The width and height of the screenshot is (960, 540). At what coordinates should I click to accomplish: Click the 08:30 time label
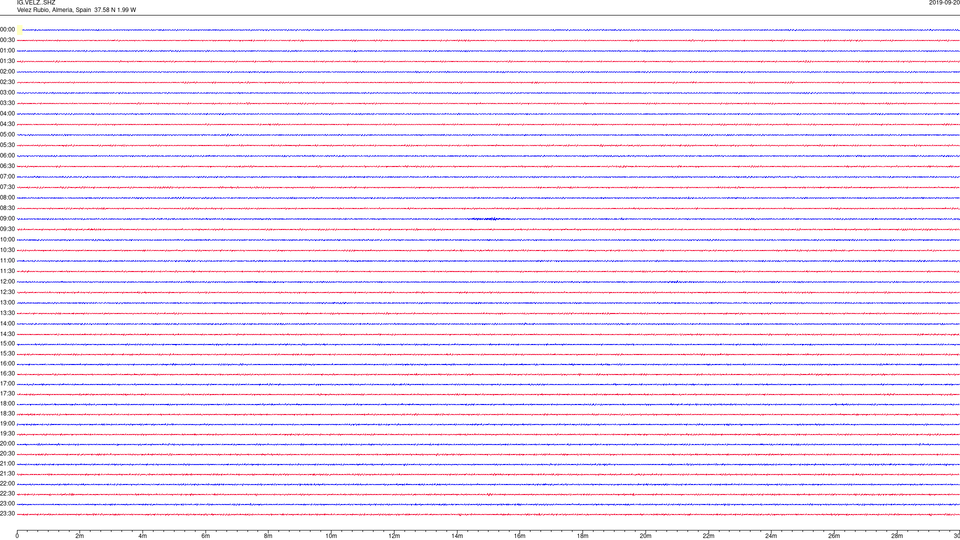(x=7, y=208)
